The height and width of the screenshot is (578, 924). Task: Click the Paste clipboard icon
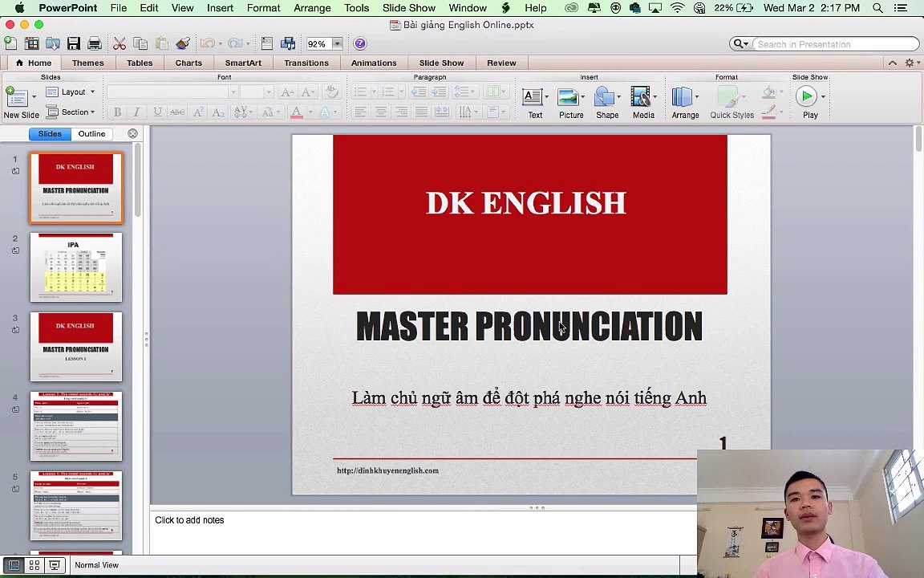(x=161, y=43)
